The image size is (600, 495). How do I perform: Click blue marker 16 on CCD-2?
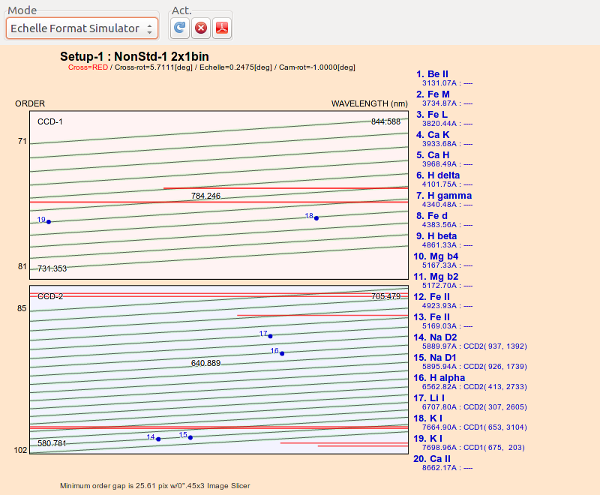click(282, 353)
